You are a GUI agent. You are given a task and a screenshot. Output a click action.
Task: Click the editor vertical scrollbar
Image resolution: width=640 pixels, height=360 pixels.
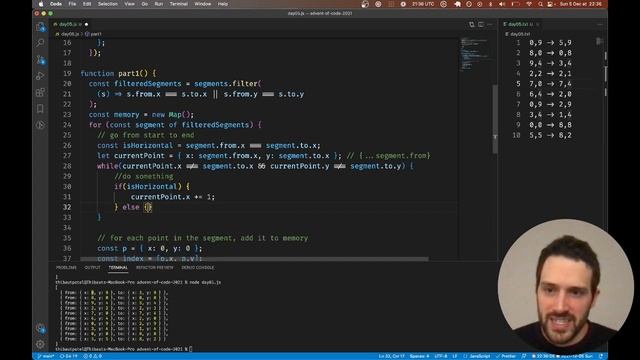pyautogui.click(x=495, y=119)
